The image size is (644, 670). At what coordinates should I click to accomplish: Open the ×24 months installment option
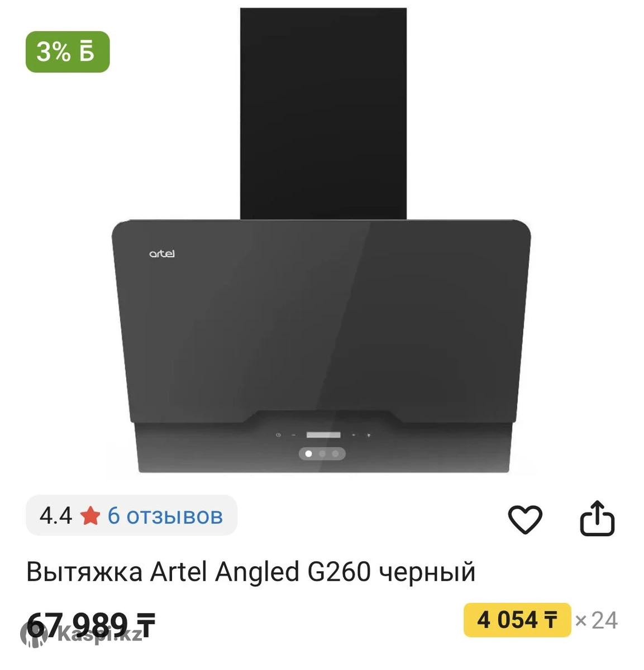coord(596,620)
